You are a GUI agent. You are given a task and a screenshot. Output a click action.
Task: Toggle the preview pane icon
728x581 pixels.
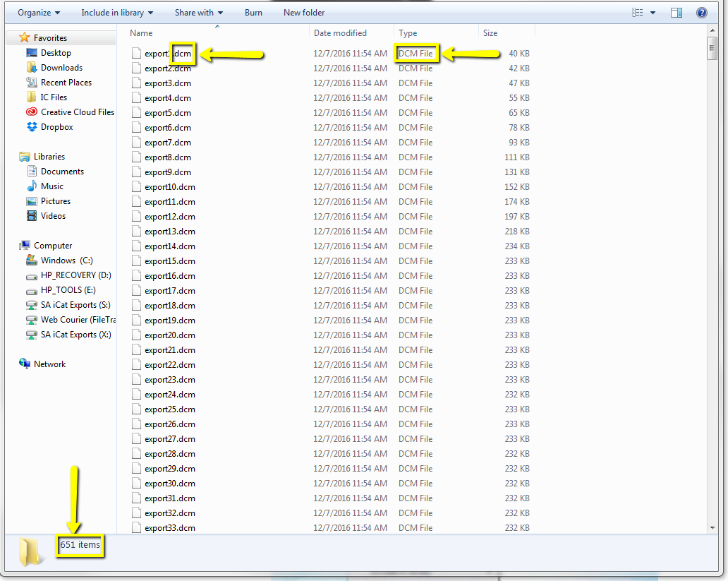click(677, 13)
